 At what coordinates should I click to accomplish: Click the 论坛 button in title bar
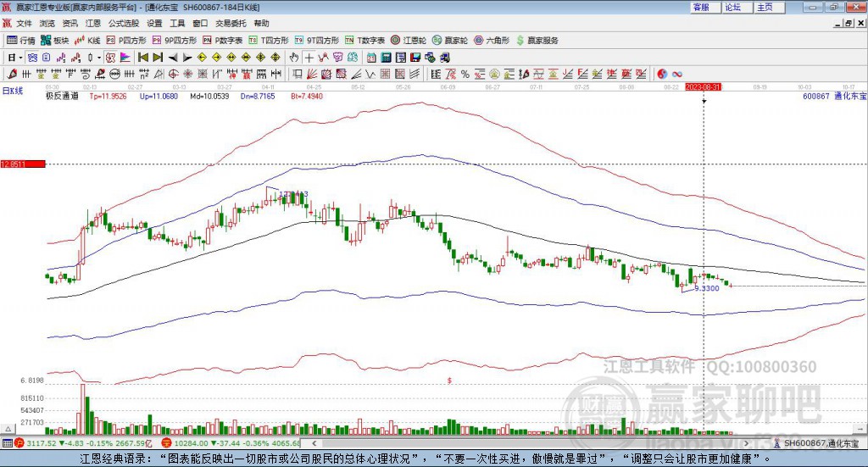(736, 7)
